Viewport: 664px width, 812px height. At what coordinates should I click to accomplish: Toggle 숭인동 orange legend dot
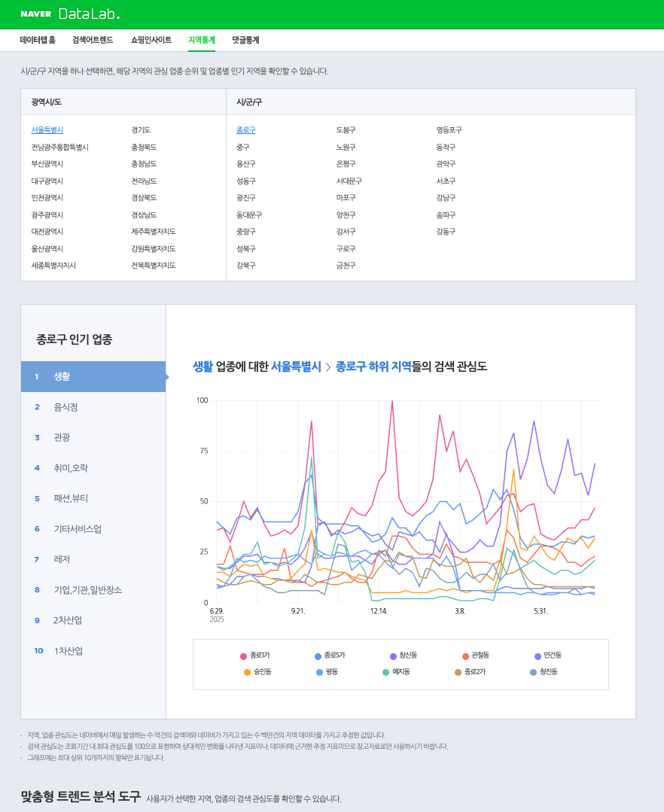pos(247,672)
